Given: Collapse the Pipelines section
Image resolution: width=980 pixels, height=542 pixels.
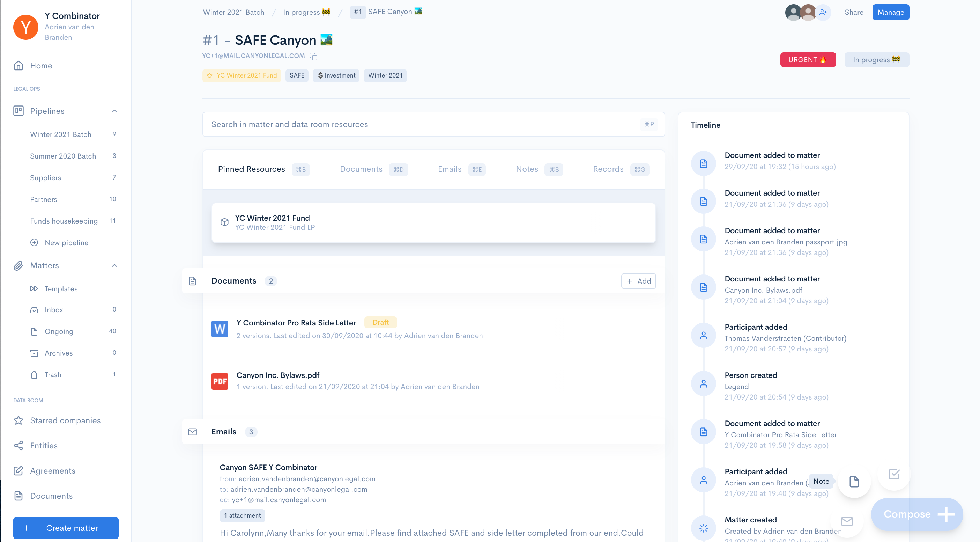Looking at the screenshot, I should click(x=114, y=111).
